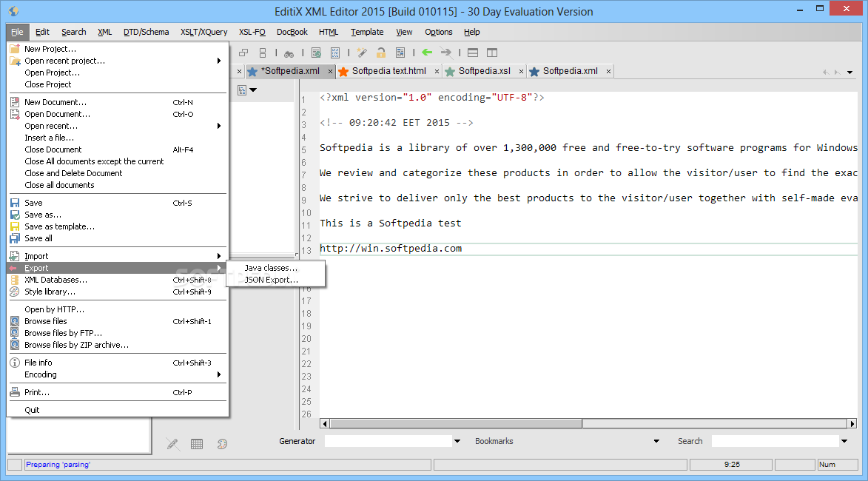868x481 pixels.
Task: Click the File info icon in menu
Action: 15,363
